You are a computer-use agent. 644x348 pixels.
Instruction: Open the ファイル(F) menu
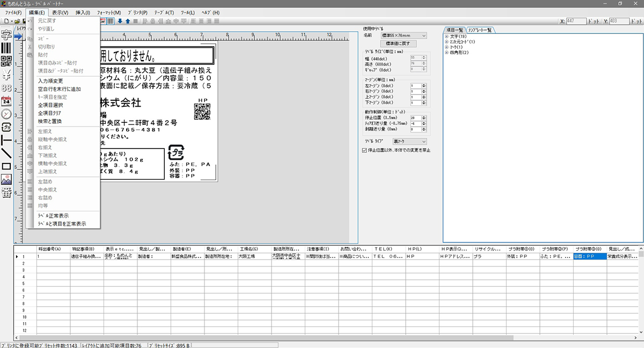point(13,12)
